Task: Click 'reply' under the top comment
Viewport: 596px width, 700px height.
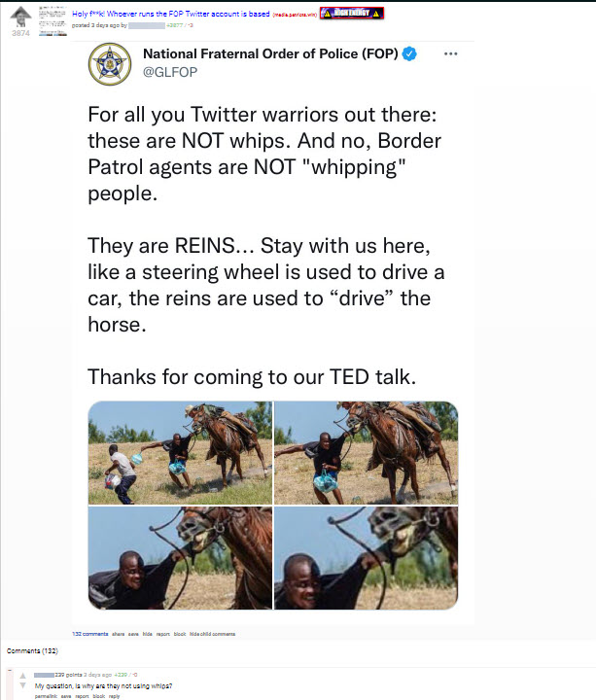Action: tap(114, 696)
